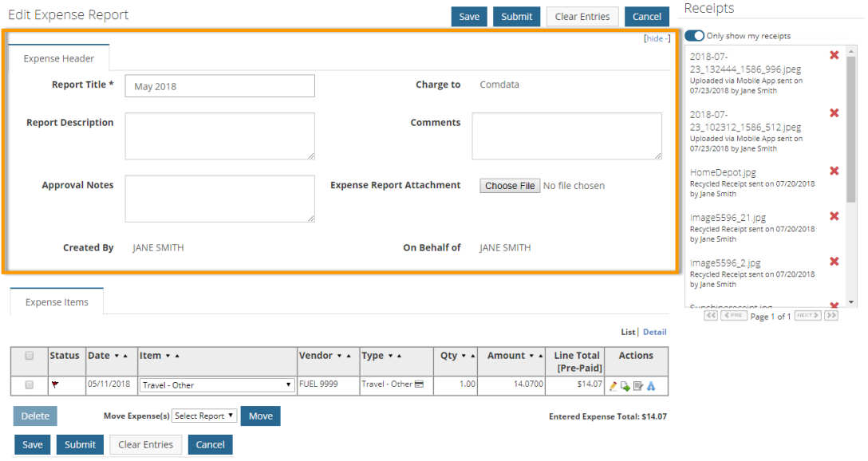Click the copy expense icon with green arrow
The height and width of the screenshot is (461, 868).
(625, 386)
